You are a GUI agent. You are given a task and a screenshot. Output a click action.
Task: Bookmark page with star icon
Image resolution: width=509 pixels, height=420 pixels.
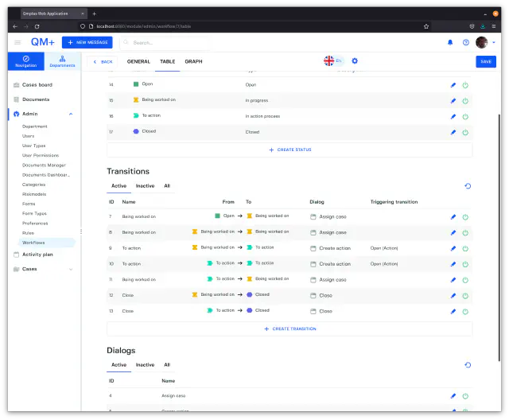click(426, 26)
